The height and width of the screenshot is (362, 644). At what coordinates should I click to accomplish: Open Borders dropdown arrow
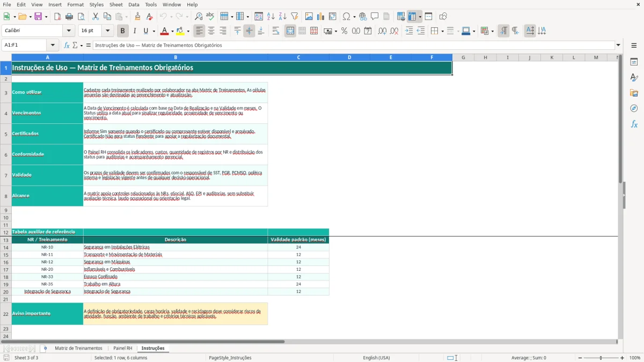coord(442,31)
